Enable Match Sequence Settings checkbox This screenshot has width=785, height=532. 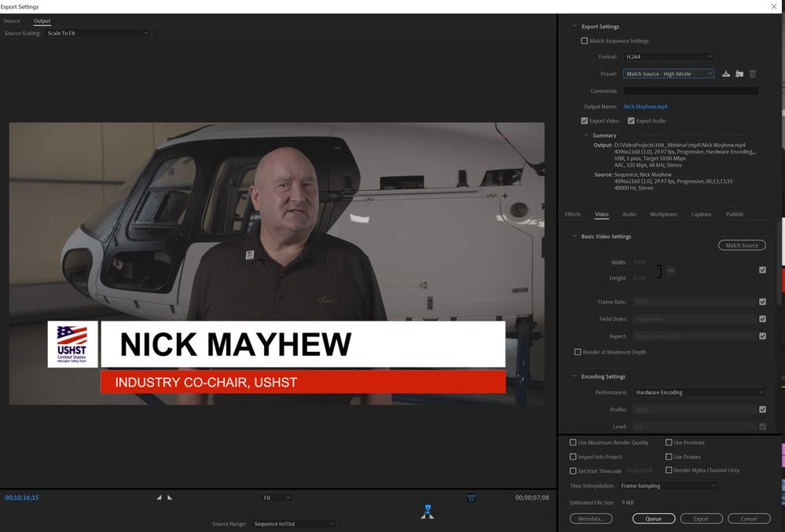[x=584, y=41]
